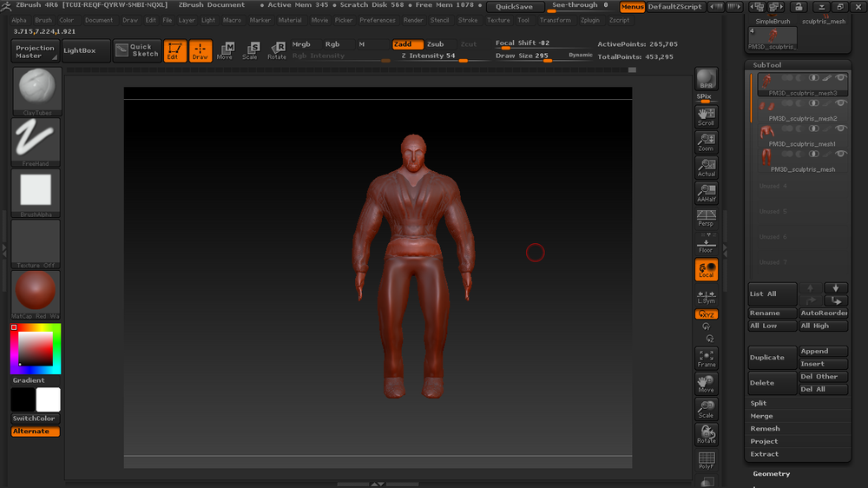Toggle Persp perspective mode
868x488 pixels.
point(707,218)
